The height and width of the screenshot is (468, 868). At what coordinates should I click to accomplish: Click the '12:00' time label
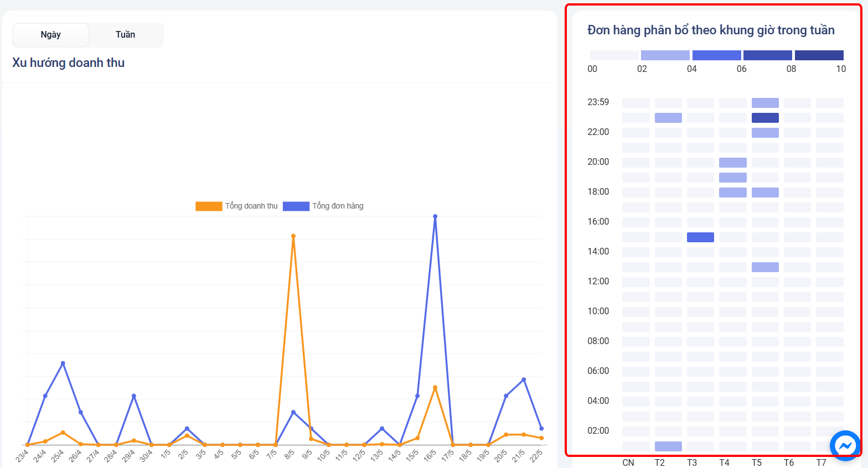point(598,281)
